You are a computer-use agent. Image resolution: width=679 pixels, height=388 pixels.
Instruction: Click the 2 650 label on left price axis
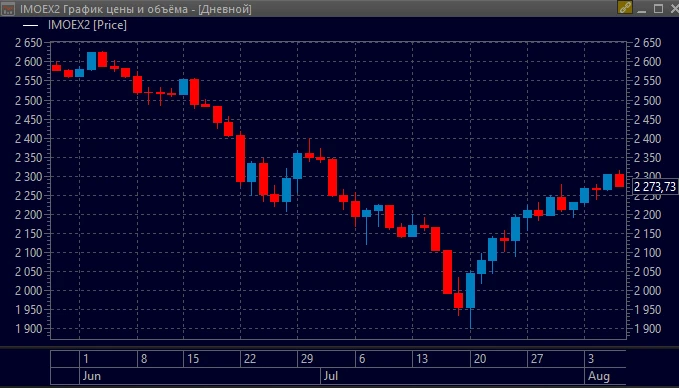pyautogui.click(x=29, y=43)
